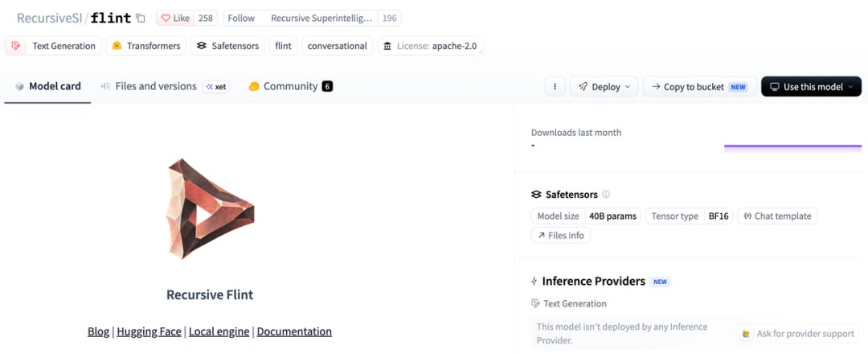Click NEW badge beside Inference Providers
This screenshot has height=354, width=868.
pos(660,282)
